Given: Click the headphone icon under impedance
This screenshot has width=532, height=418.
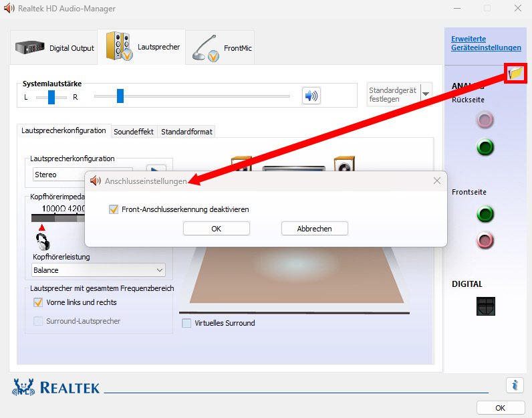Looking at the screenshot, I should coord(43,241).
